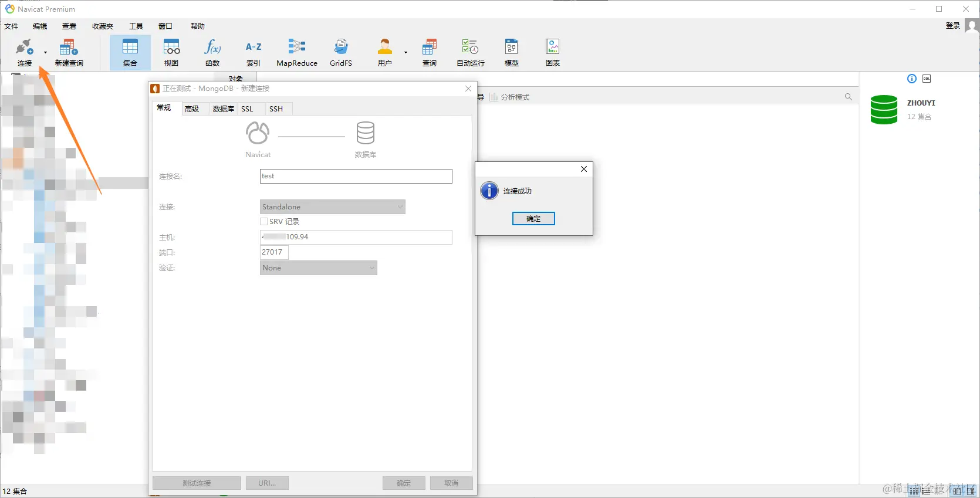Open the 用户 users toolbar icon
The width and height of the screenshot is (980, 498).
point(385,53)
